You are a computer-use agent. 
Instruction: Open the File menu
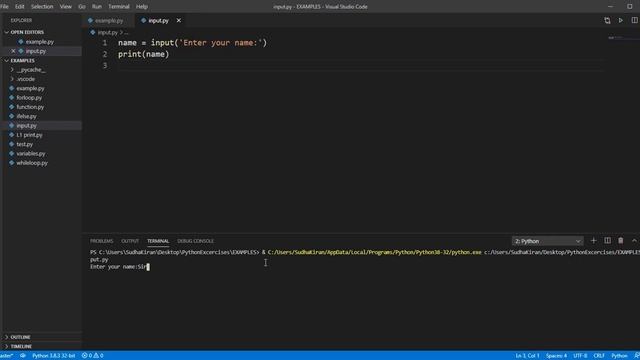click(4, 7)
